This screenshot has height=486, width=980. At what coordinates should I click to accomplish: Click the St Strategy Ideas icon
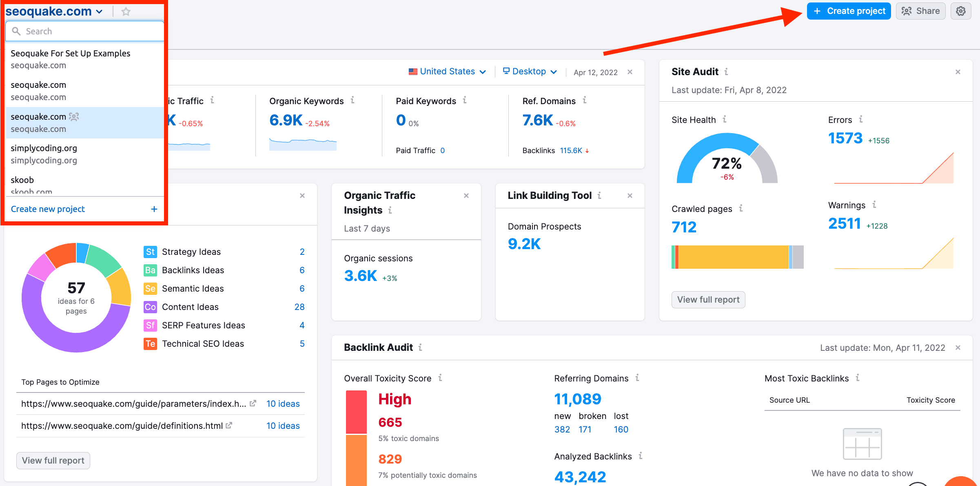(151, 252)
